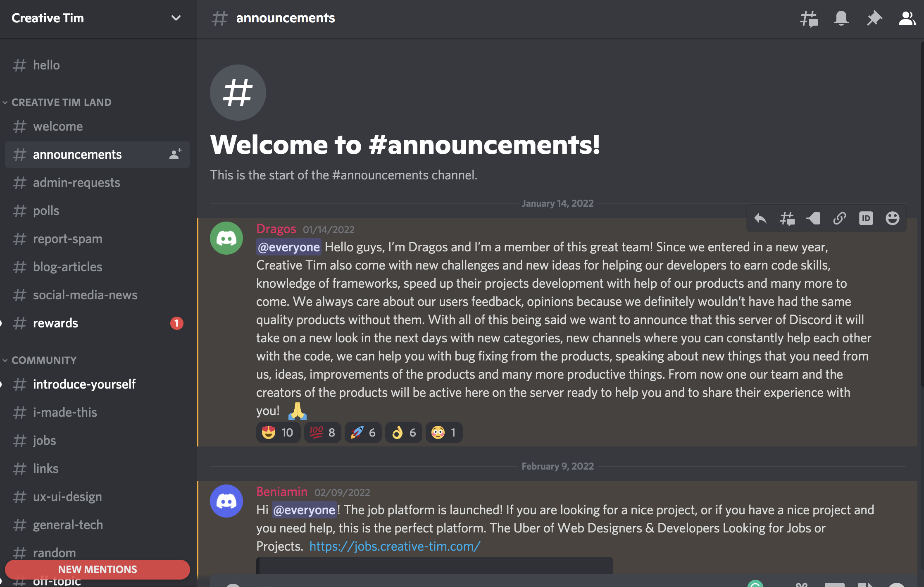
Task: Collapse the COMMUNITY category
Action: [x=44, y=360]
